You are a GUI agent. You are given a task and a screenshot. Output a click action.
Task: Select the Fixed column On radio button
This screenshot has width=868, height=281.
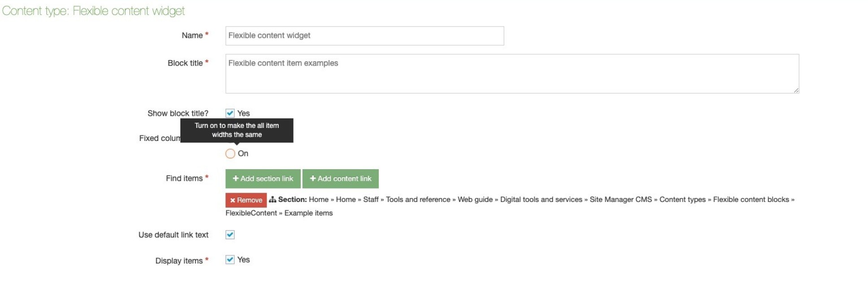tap(230, 154)
